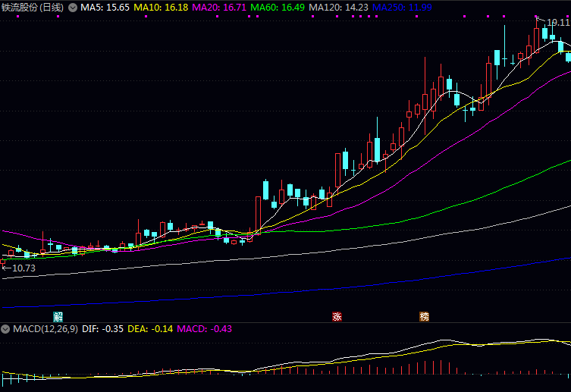Click the 解 event marker icon

tap(58, 315)
